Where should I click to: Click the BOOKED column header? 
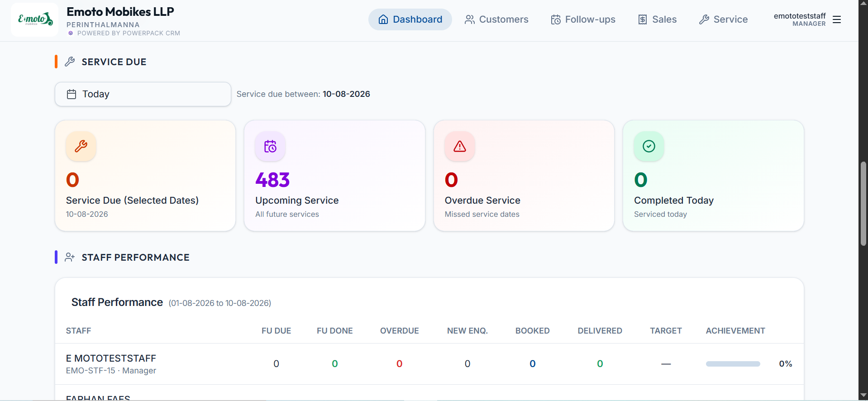tap(533, 331)
